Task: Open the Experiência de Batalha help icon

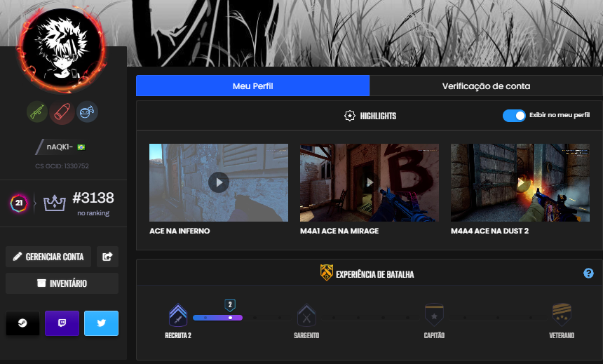Action: click(x=588, y=274)
